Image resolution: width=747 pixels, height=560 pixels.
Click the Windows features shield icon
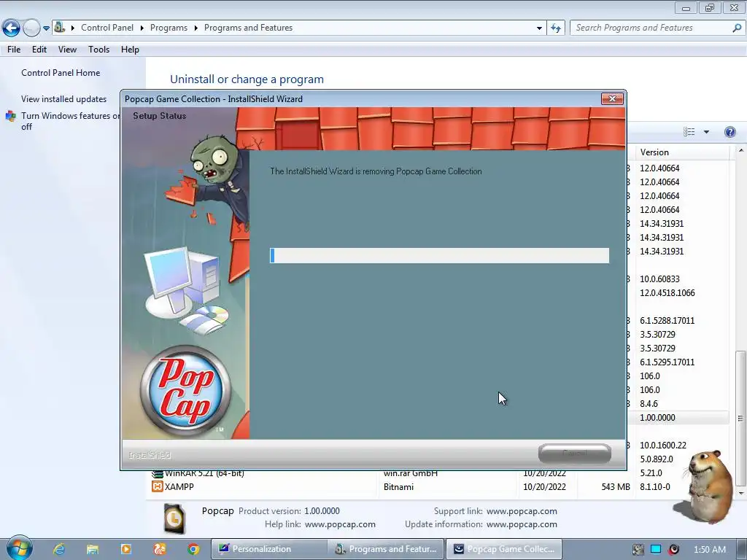[10, 116]
